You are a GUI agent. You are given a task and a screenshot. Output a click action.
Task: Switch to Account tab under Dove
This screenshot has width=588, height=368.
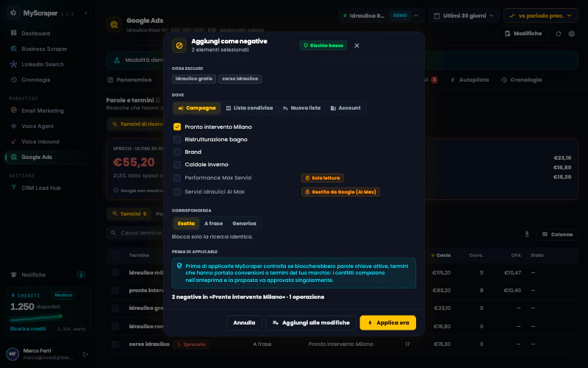[345, 108]
